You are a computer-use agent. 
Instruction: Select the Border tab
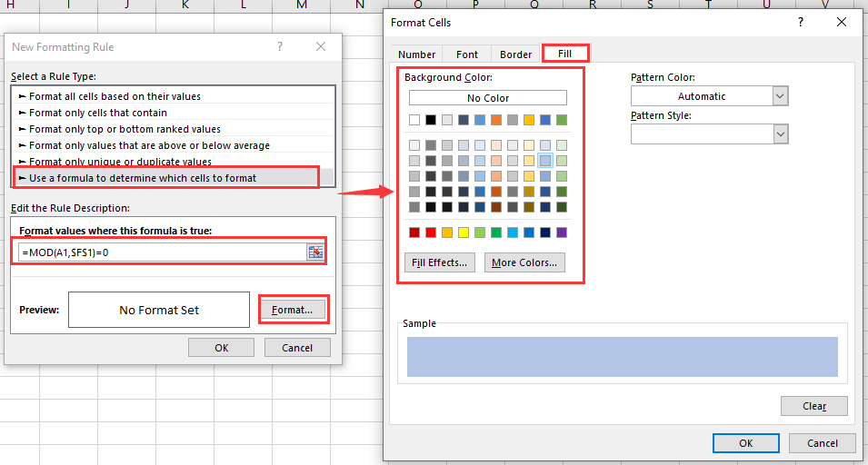[x=515, y=54]
